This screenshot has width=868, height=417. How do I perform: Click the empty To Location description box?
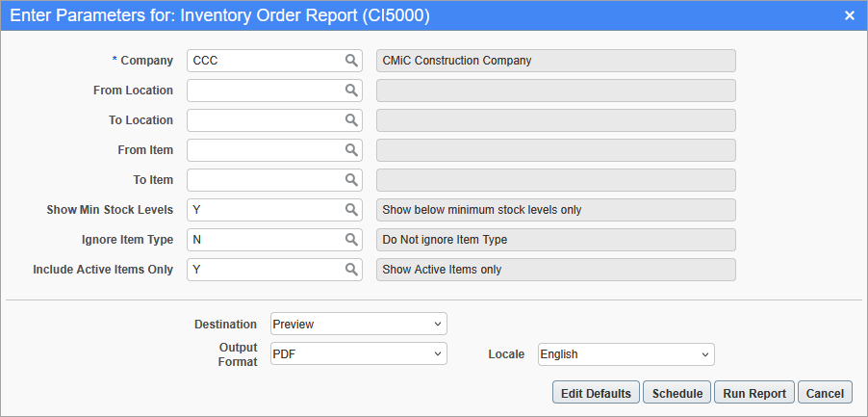556,120
